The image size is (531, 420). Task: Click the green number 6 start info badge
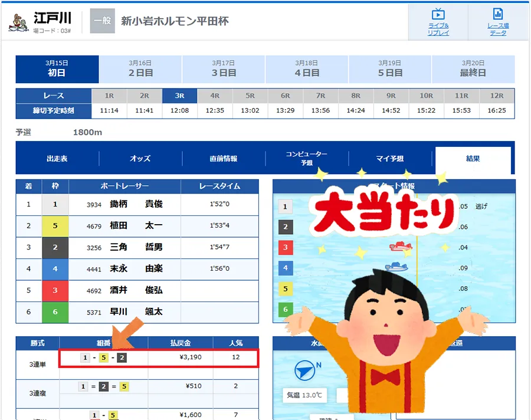pos(285,309)
